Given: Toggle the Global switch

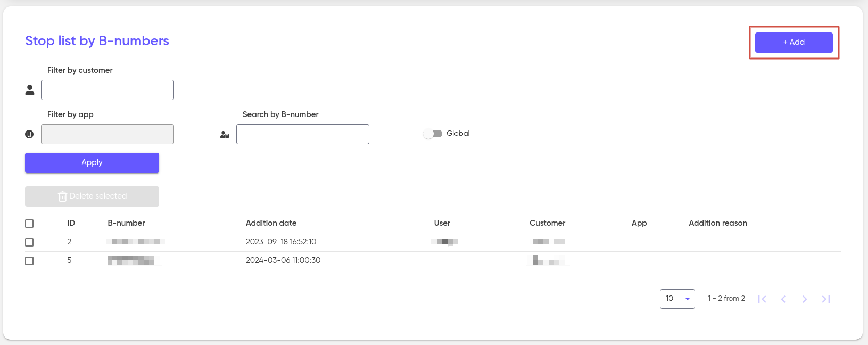Looking at the screenshot, I should [x=433, y=134].
